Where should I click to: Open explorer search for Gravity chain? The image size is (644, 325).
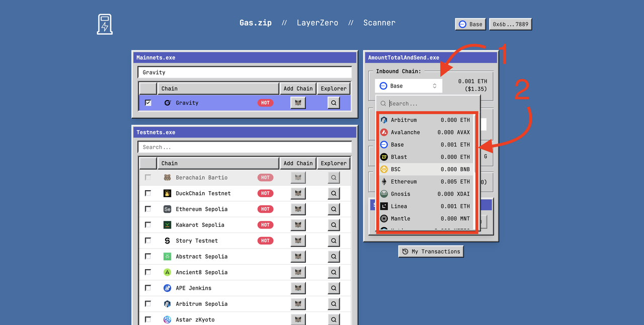(334, 103)
